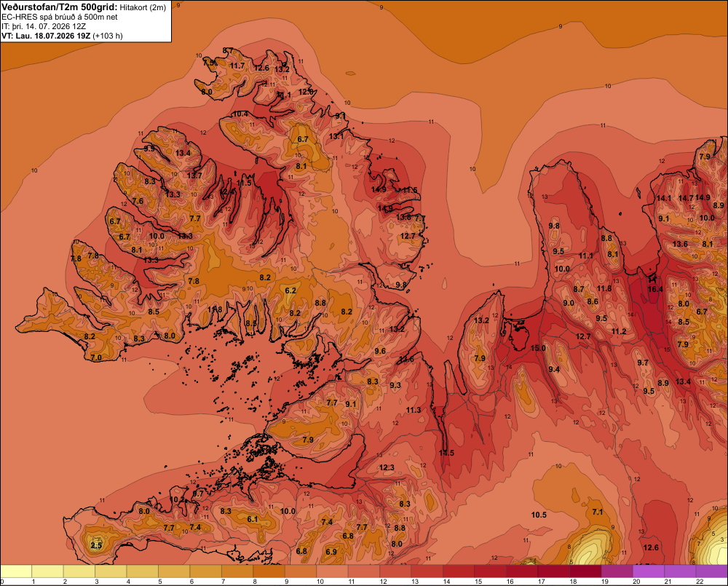Image resolution: width=728 pixels, height=586 pixels.
Task: Select the 15.0 temperature value
Action: pyautogui.click(x=538, y=348)
